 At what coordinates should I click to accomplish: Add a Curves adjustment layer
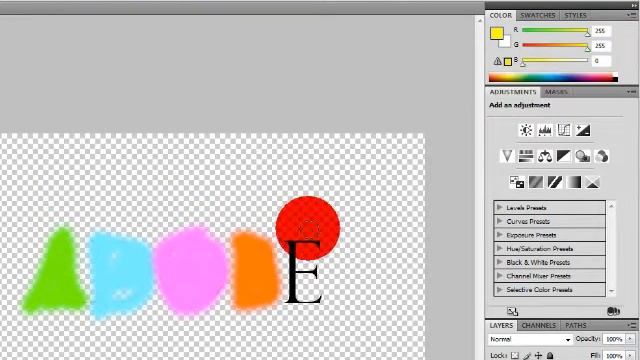(564, 130)
